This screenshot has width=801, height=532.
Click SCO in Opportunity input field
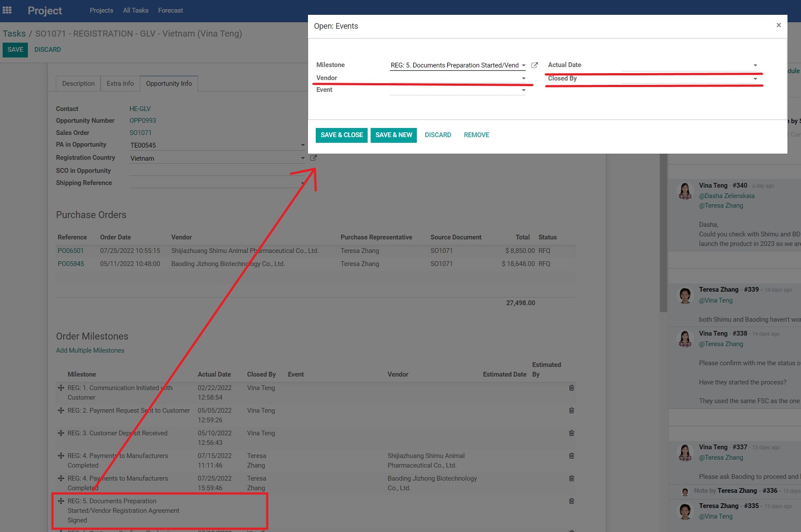(x=216, y=171)
